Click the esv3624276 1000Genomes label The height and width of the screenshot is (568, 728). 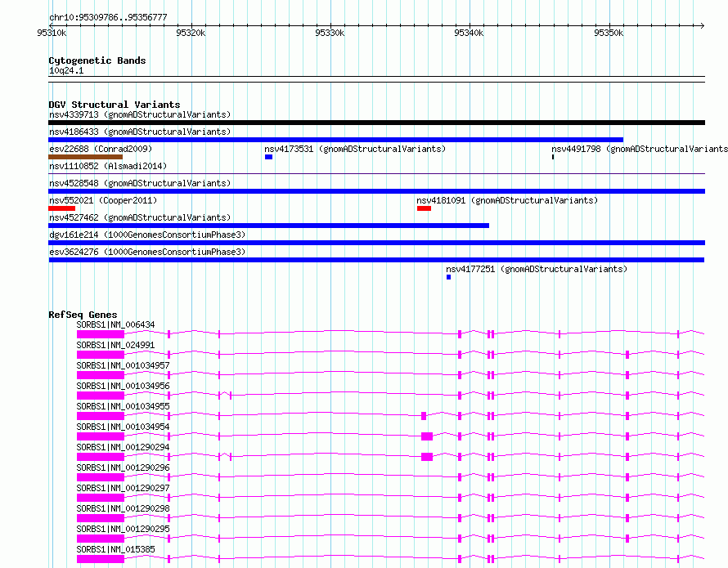pyautogui.click(x=147, y=252)
